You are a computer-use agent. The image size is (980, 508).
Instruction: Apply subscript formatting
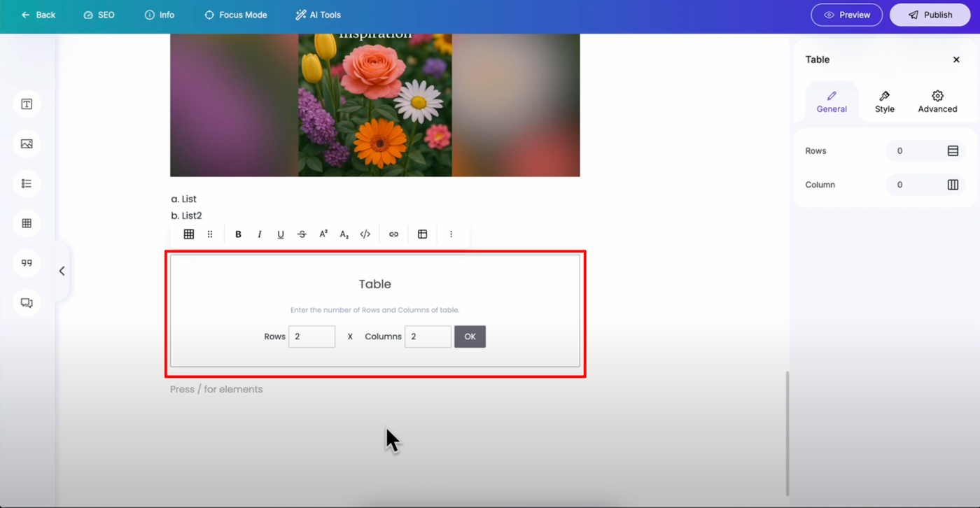[344, 234]
